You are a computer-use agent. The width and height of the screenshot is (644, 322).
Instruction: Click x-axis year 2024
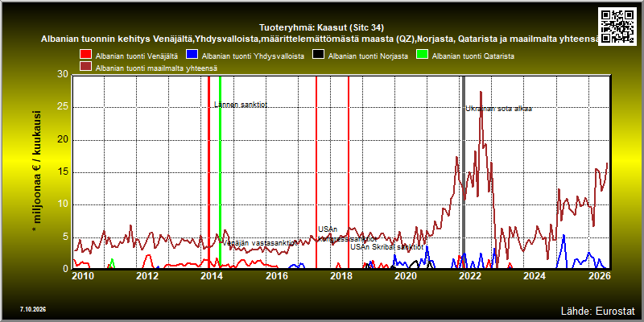coord(534,276)
